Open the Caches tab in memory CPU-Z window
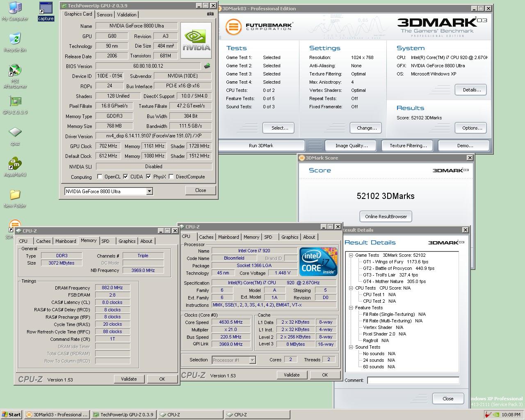 tap(43, 241)
